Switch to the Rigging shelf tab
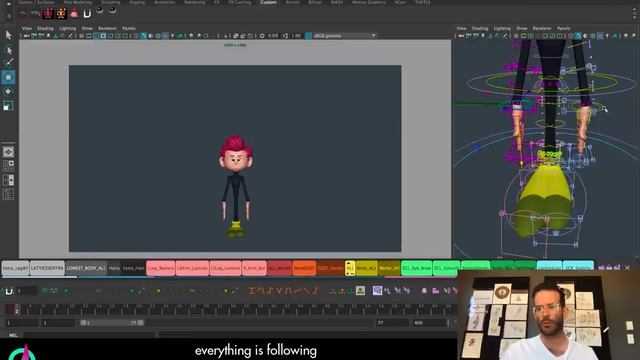The width and height of the screenshot is (640, 360). point(137,2)
